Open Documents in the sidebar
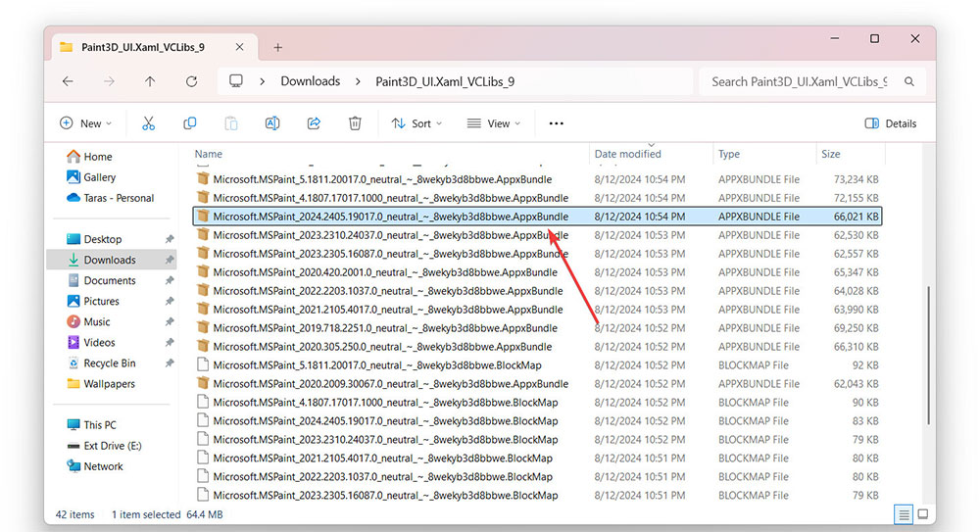 click(x=110, y=280)
